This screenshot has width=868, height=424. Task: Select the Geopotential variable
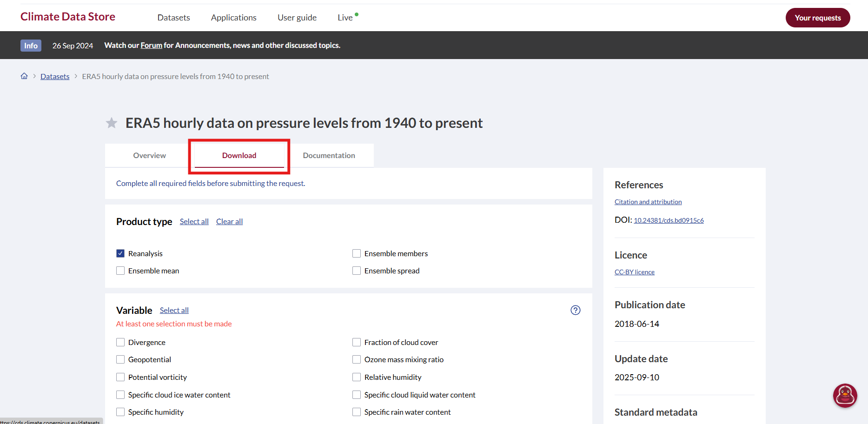120,359
